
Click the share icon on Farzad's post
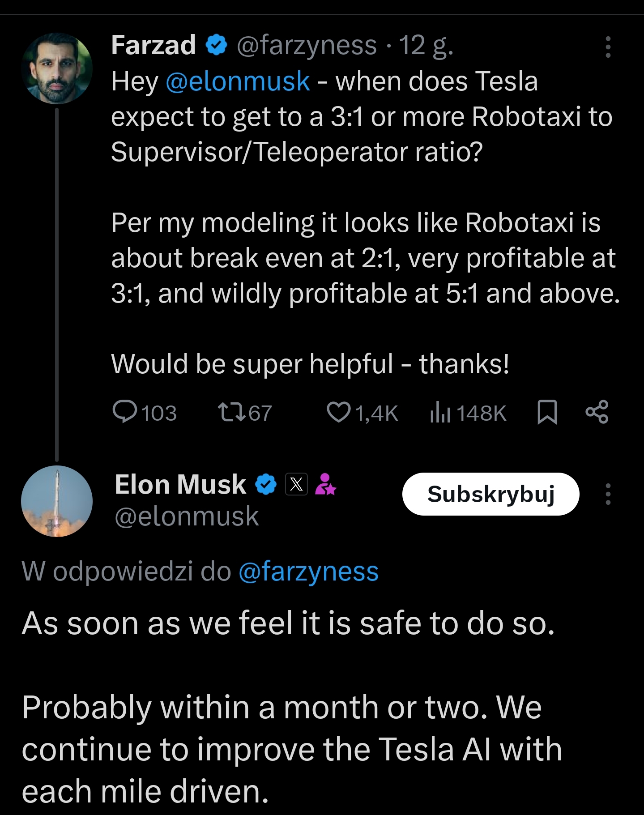[x=597, y=412]
